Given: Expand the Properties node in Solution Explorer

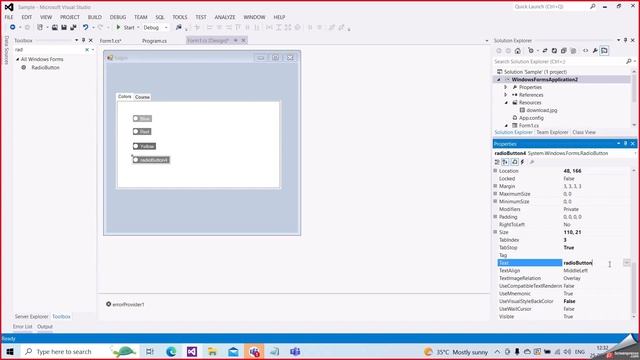Looking at the screenshot, I should [506, 87].
